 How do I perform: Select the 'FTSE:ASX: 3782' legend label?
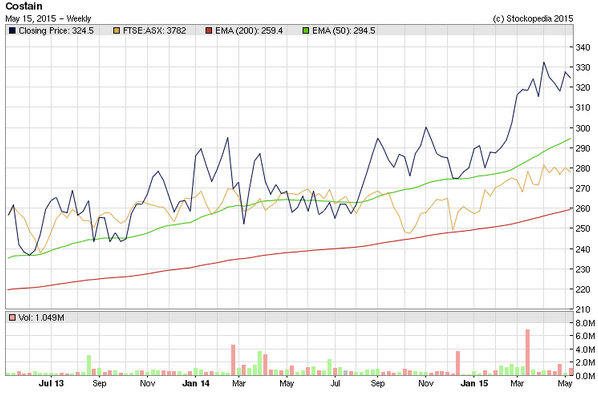(x=154, y=31)
